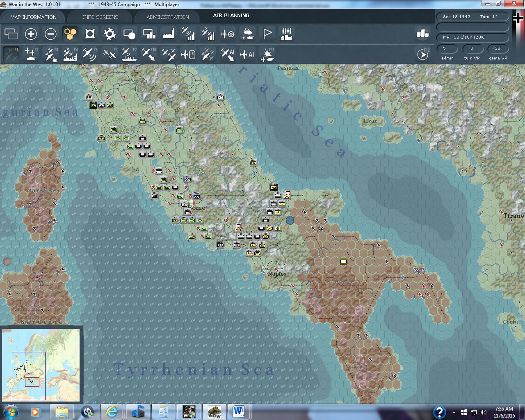Switch to the Info Screens tab
Image resolution: width=525 pixels, height=420 pixels.
coord(100,17)
